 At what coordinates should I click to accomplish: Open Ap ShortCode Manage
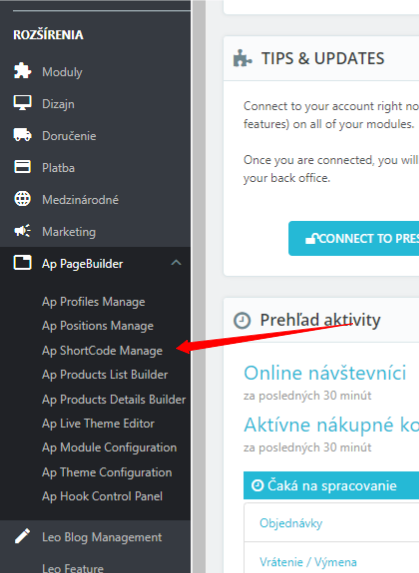pos(102,350)
